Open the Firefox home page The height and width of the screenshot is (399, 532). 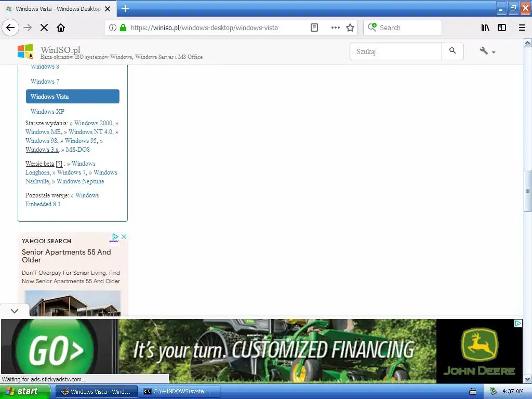pos(61,28)
